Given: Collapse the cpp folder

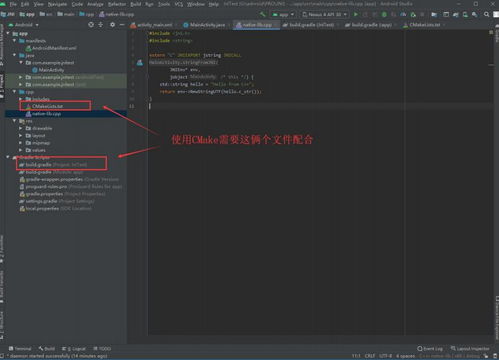Looking at the screenshot, I should pyautogui.click(x=14, y=92).
